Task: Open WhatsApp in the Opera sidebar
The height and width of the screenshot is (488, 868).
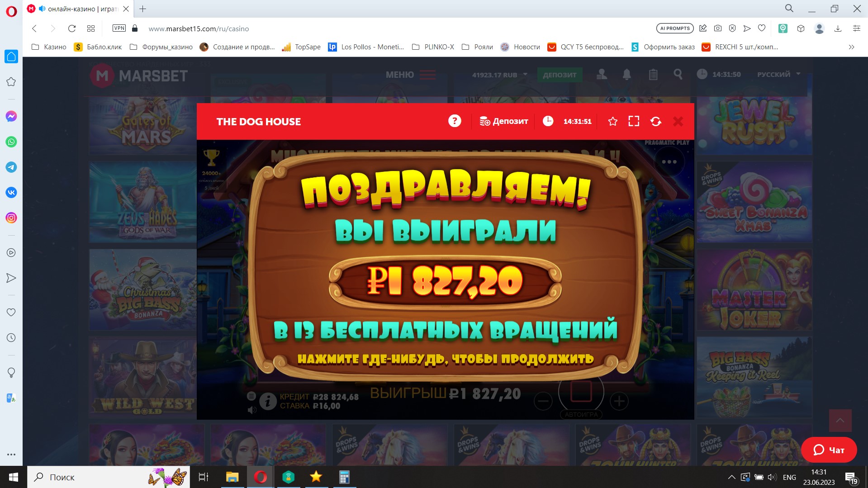Action: (x=11, y=142)
